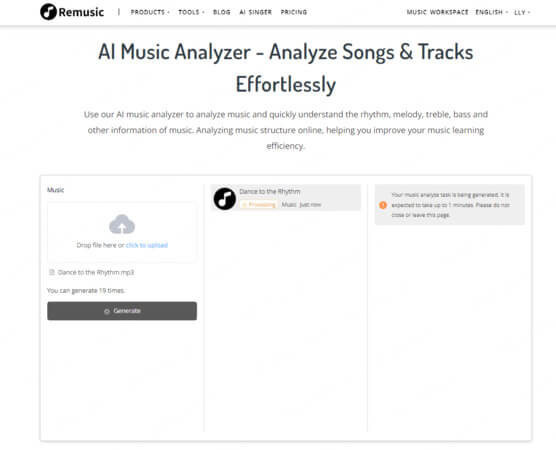Screen dimensions: 556x450
Task: Click the file icon beside Dance to the Rhythm.mp3
Action: 52,272
